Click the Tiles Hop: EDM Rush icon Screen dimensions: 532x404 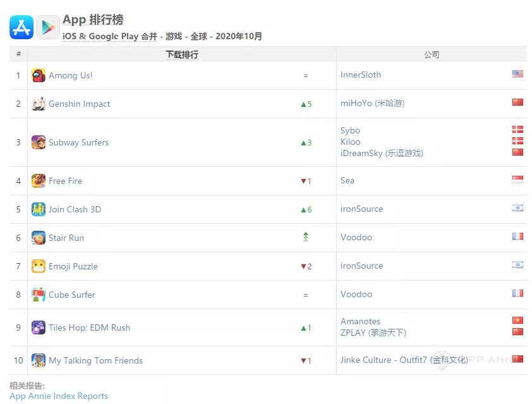click(39, 327)
